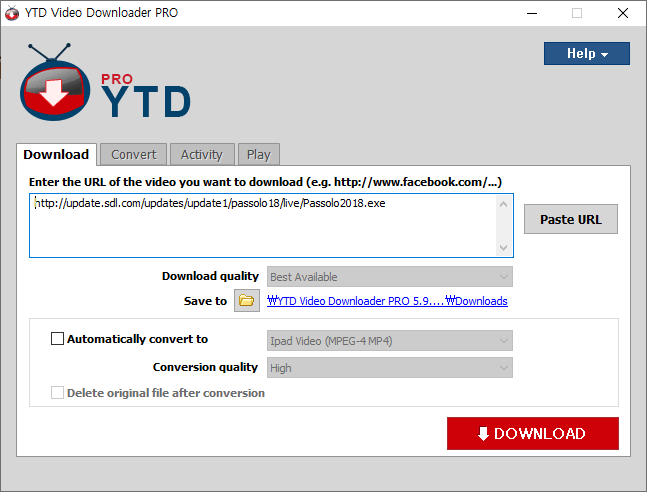
Task: Switch to the Activity tab
Action: 202,154
